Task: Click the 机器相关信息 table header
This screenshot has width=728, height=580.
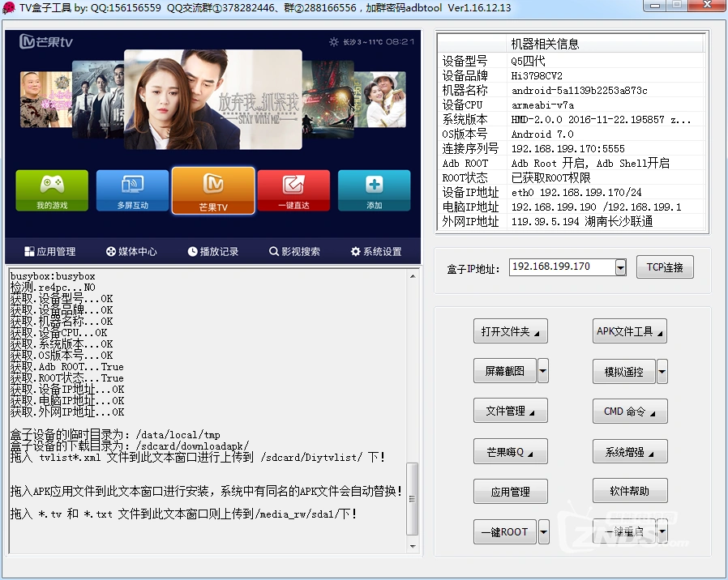Action: point(545,44)
